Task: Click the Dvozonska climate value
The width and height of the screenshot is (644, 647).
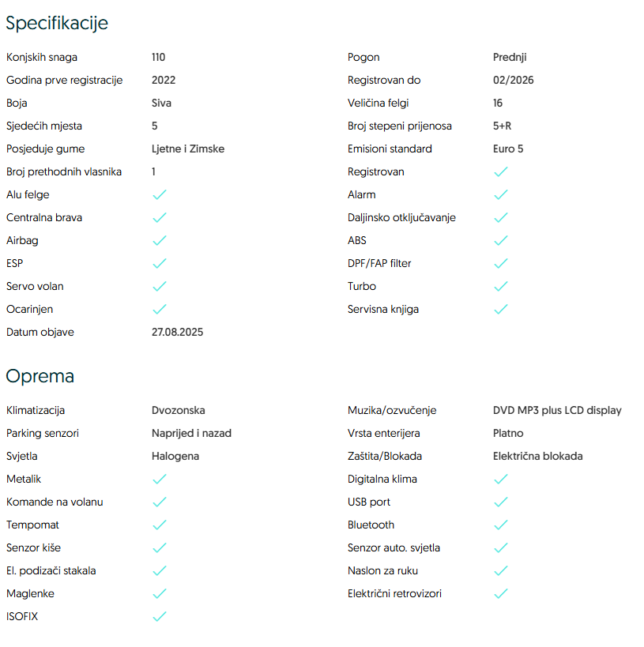Action: (x=179, y=410)
